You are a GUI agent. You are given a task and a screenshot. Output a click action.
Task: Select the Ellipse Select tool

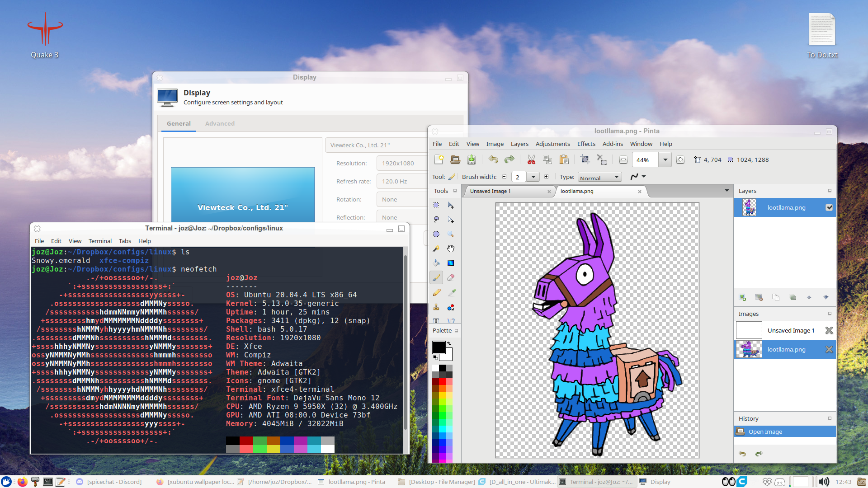pos(436,234)
